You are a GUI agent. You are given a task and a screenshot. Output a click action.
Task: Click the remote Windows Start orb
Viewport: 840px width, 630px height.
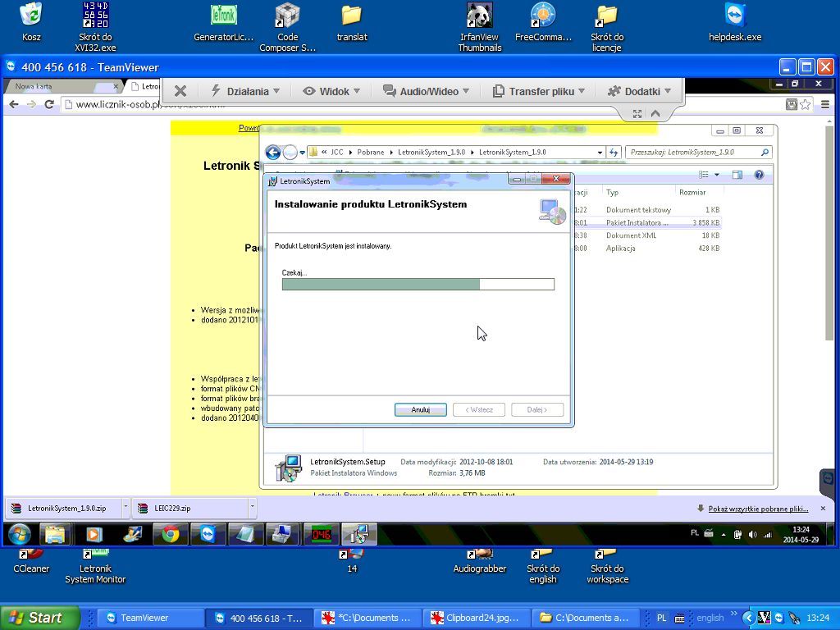(x=18, y=534)
